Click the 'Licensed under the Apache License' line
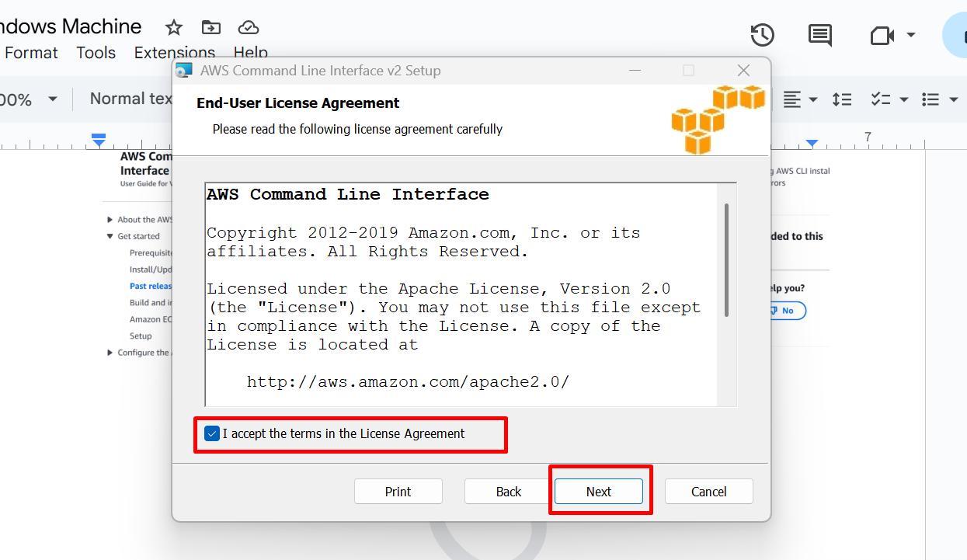 439,289
